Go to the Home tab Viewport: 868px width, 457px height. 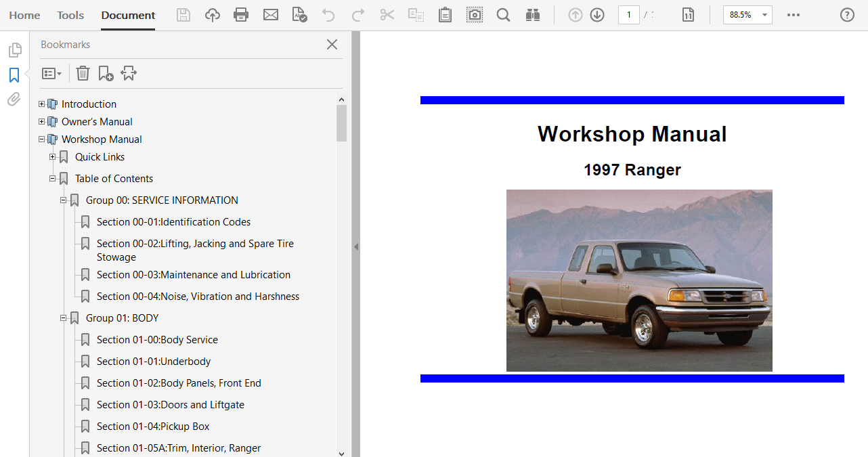24,15
